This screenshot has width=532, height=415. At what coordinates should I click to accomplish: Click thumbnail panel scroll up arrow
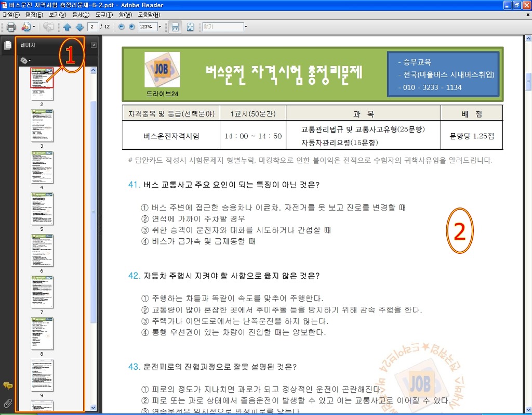click(x=94, y=70)
